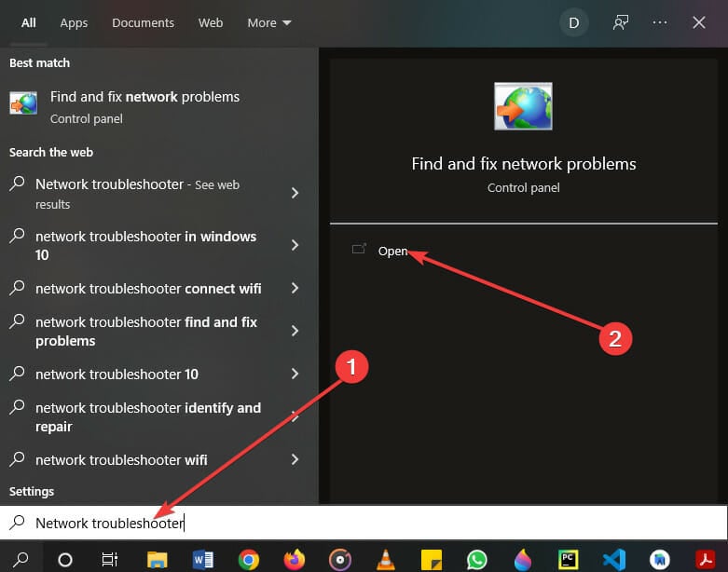Expand 'network troubleshooter find and fix problems' chevron
This screenshot has height=572, width=728.
coord(295,331)
